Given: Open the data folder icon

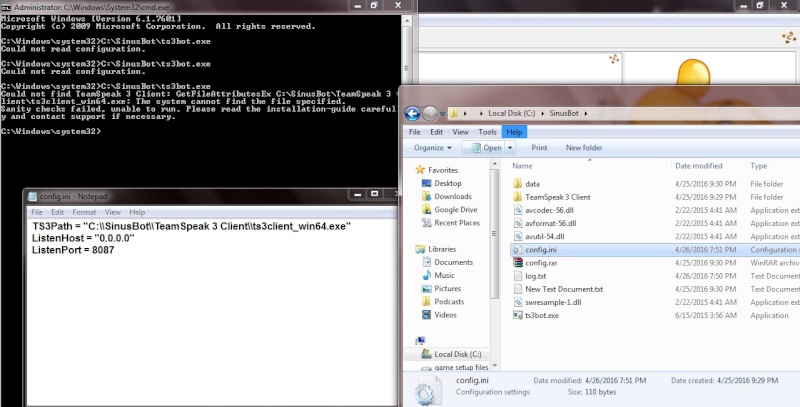Looking at the screenshot, I should pos(517,184).
